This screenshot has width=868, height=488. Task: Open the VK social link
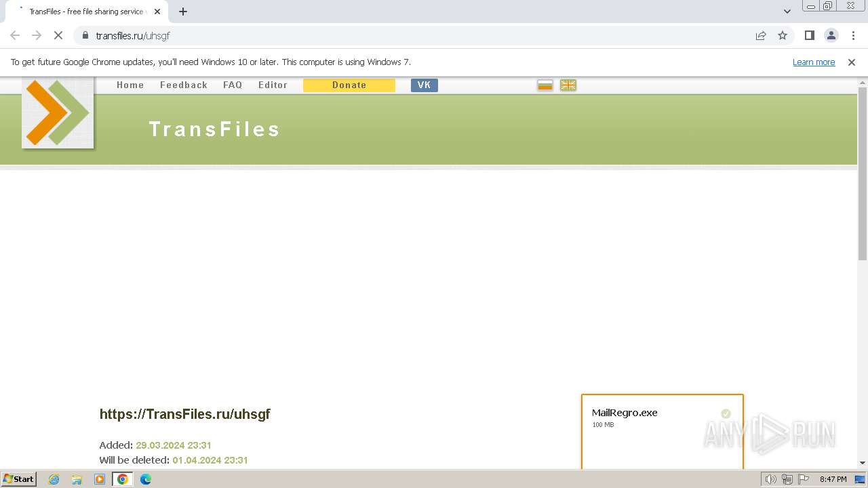(425, 85)
